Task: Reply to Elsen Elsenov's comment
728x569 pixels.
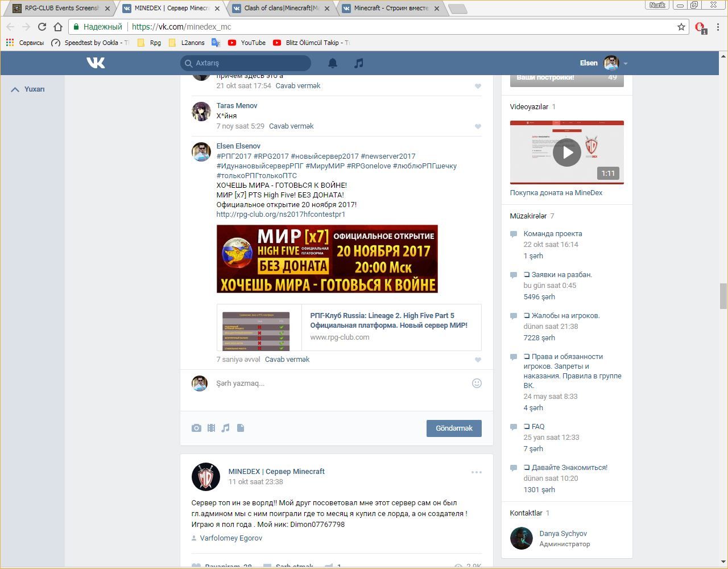Action: tap(287, 360)
